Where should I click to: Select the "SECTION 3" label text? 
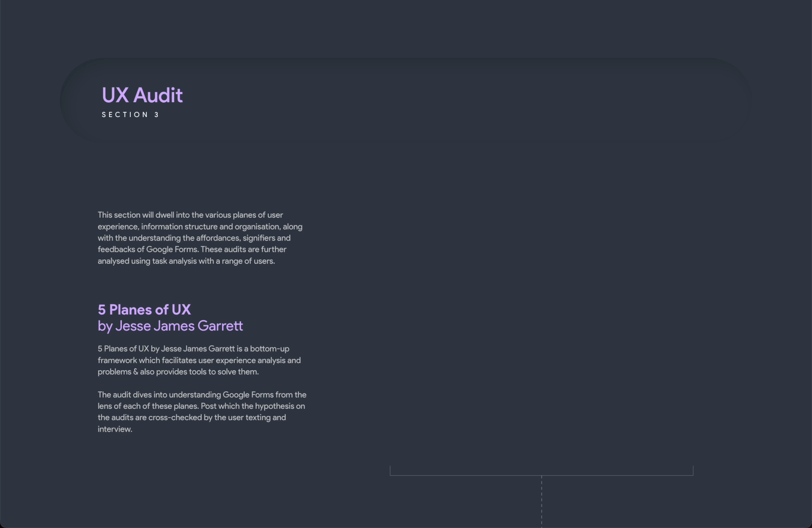click(130, 115)
